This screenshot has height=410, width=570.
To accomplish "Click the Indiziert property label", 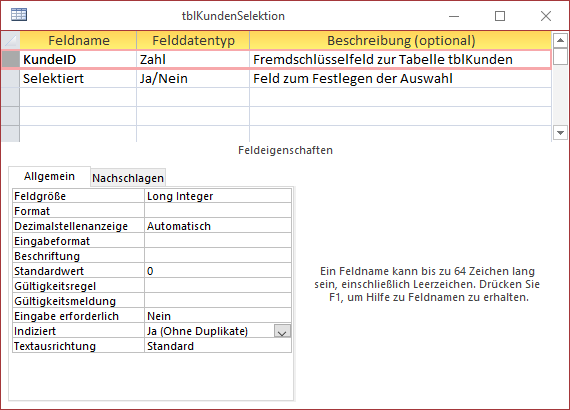I will [x=79, y=331].
